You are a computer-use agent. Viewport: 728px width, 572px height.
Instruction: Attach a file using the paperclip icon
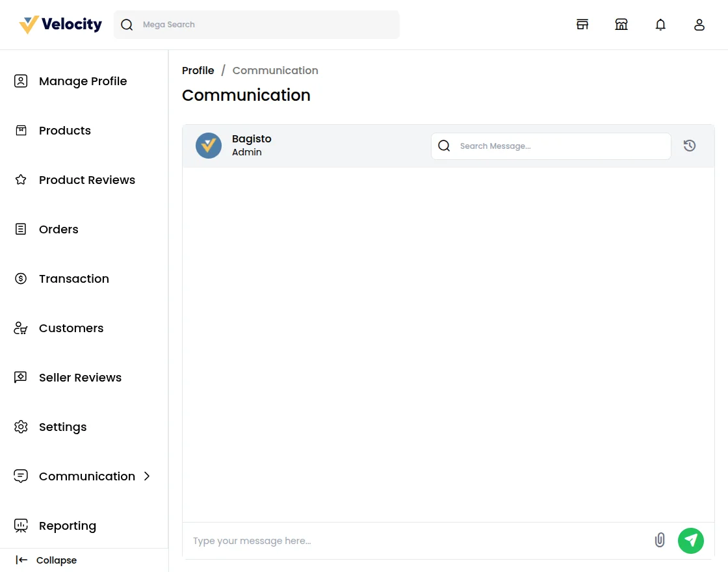tap(660, 540)
